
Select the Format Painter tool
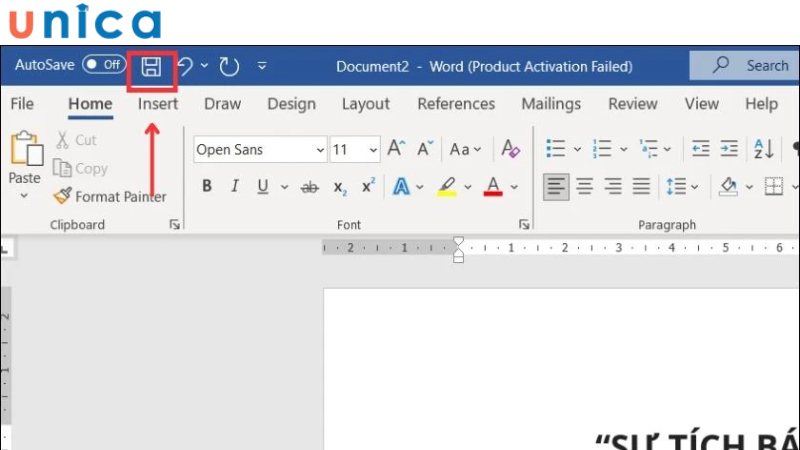pyautogui.click(x=109, y=197)
